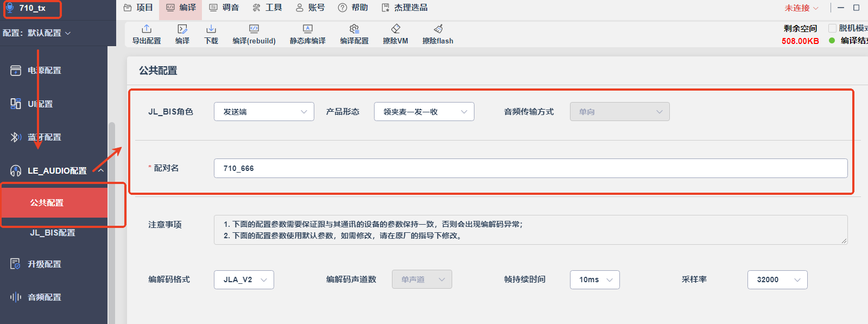The width and height of the screenshot is (868, 324).
Task: Click the 710_tx project name
Action: coord(33,8)
